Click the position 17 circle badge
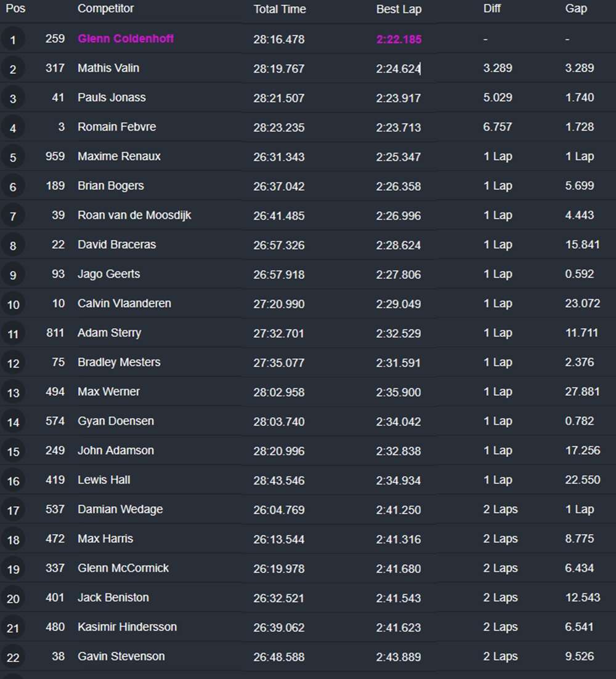Viewport: 616px width, 679px height. click(x=13, y=510)
